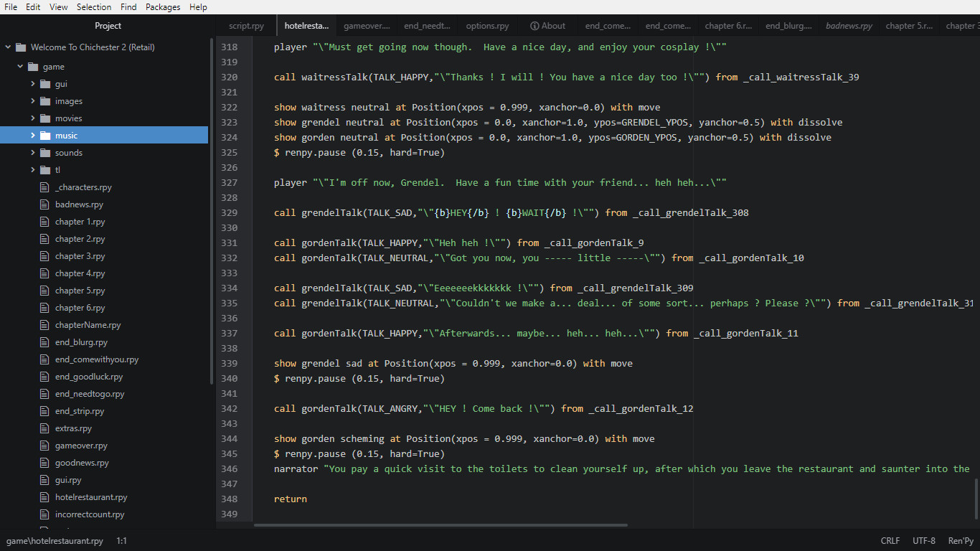
Task: Change the CRLF line ending setting
Action: tap(890, 540)
